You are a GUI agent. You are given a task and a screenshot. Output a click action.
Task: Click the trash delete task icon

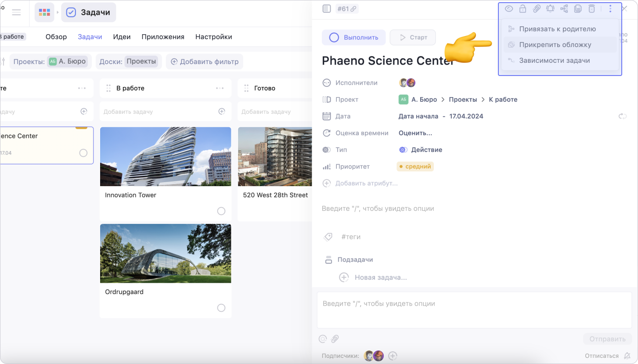[591, 9]
